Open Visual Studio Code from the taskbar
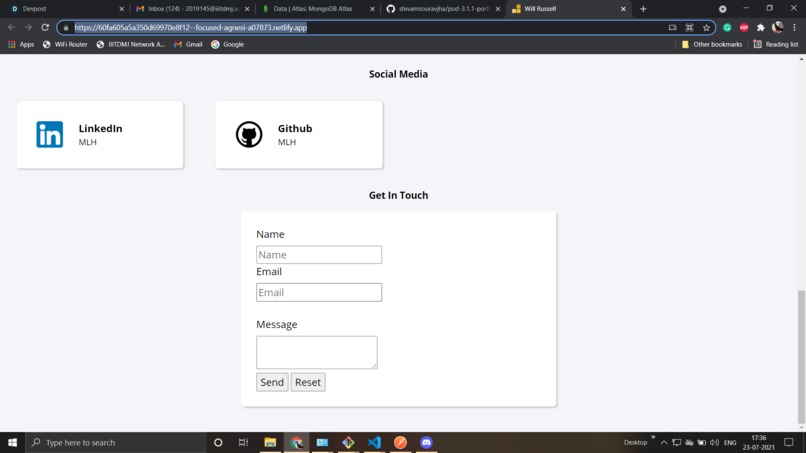 pyautogui.click(x=374, y=442)
